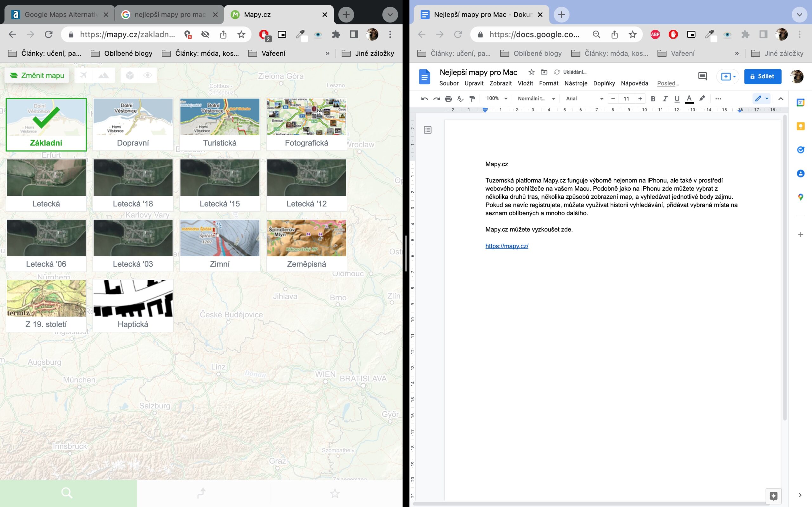Open saved places star on Mapy.cz
The image size is (812, 507).
coord(335,493)
